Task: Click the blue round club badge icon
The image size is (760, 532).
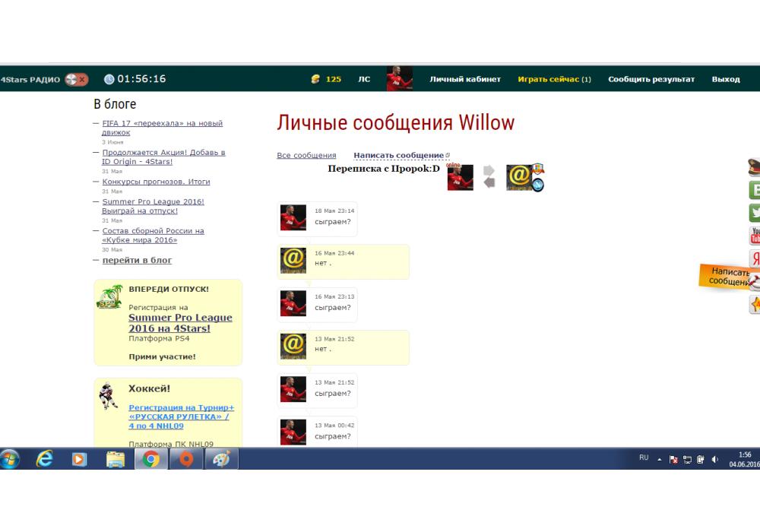Action: (x=537, y=185)
